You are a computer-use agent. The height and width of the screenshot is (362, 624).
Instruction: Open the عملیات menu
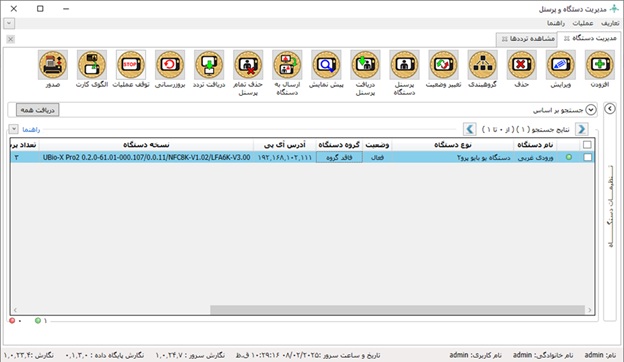pos(583,23)
